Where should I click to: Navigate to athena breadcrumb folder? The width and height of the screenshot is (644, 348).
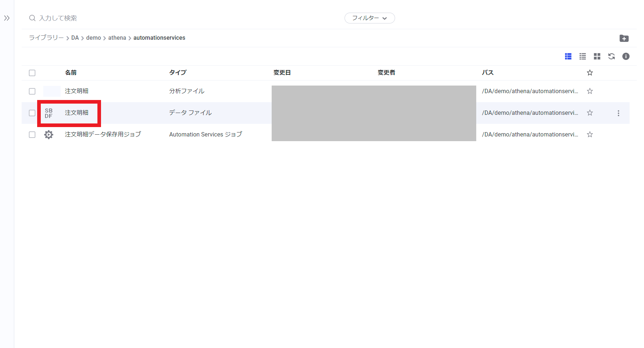click(x=117, y=38)
